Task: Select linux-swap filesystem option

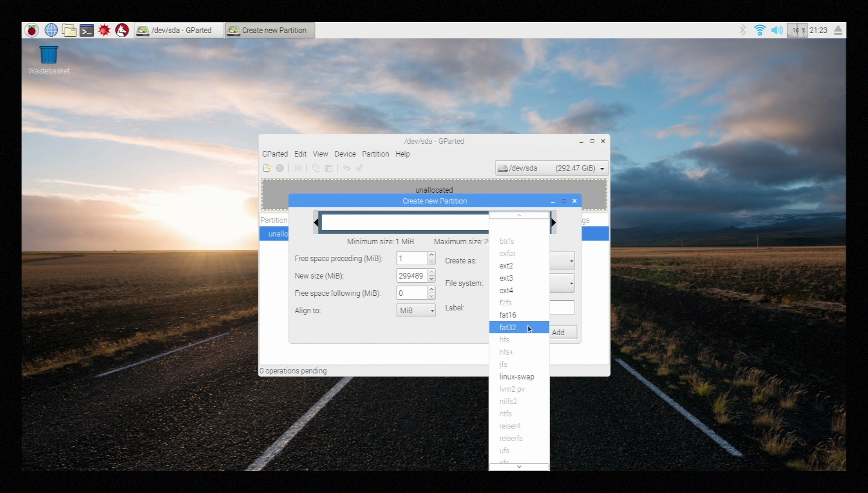Action: pos(516,376)
